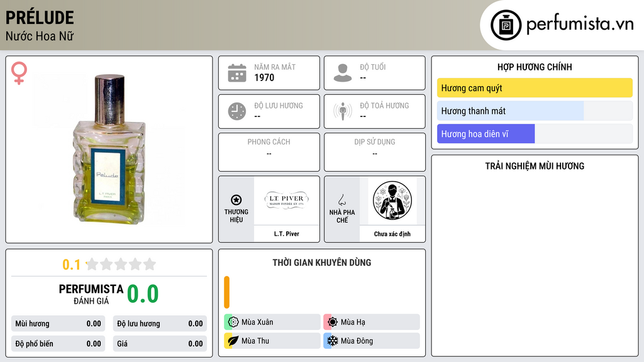Click the pink female gender symbol
The height and width of the screenshot is (362, 644).
tap(19, 73)
